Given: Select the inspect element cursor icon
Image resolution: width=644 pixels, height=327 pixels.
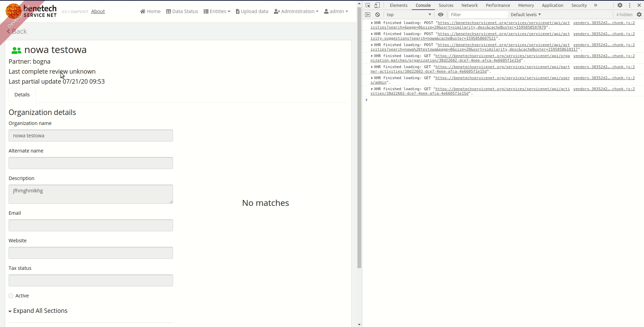Looking at the screenshot, I should click(368, 5).
